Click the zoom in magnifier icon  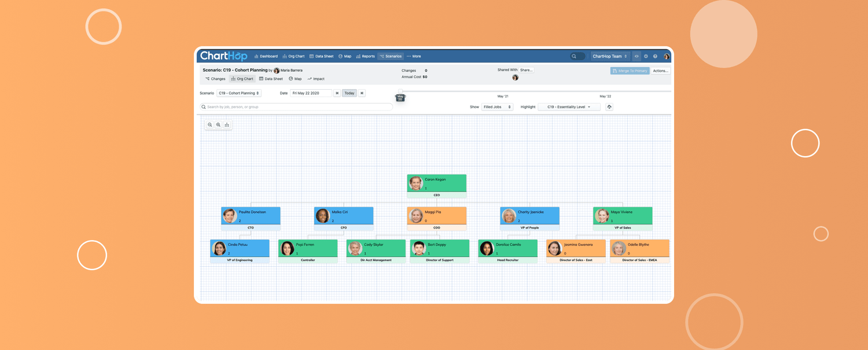click(218, 125)
